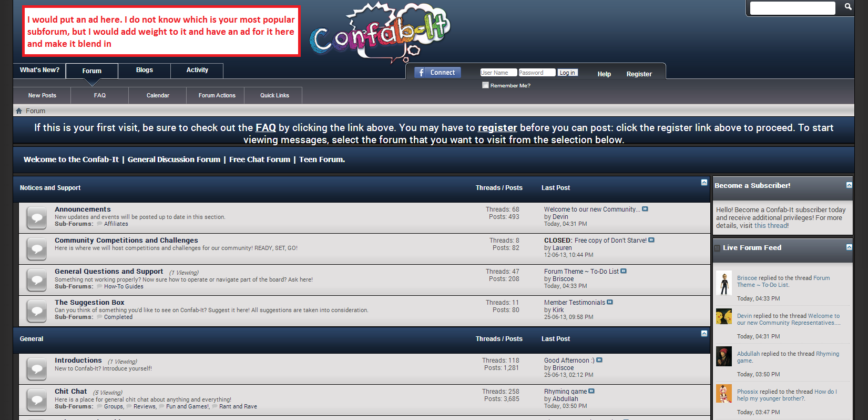The height and width of the screenshot is (420, 868).
Task: Go to last post icon beside Member Testimonials
Action: (x=610, y=302)
